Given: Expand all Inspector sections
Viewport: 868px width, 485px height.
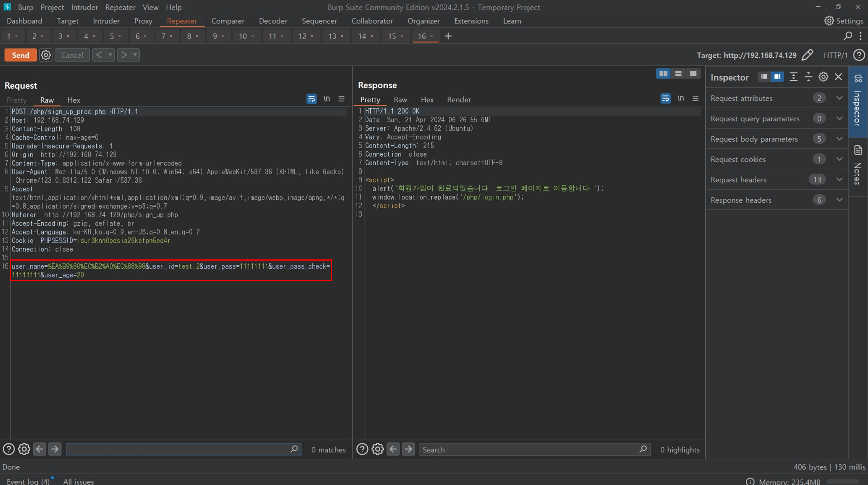Looking at the screenshot, I should point(794,77).
